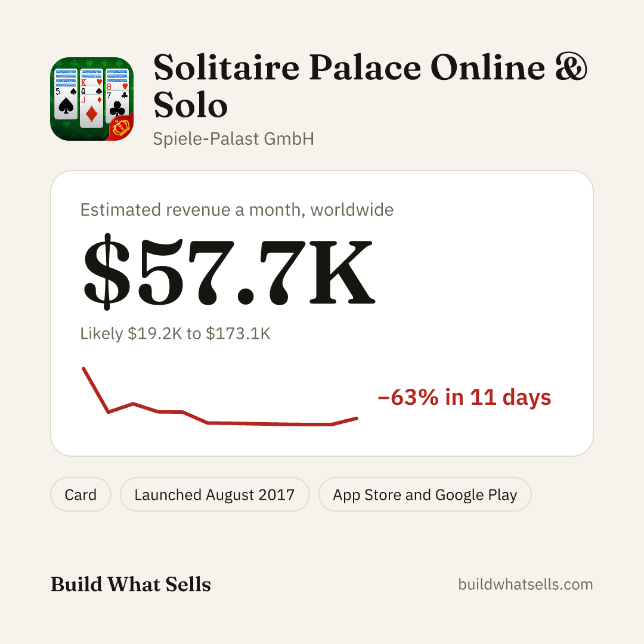Click the diamond card in app icon
644x644 pixels.
[x=92, y=98]
